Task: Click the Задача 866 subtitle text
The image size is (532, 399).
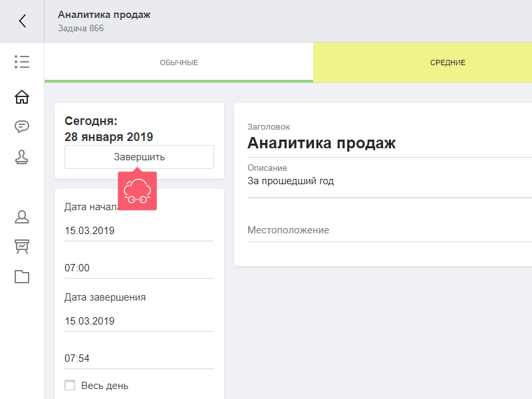Action: [x=80, y=28]
